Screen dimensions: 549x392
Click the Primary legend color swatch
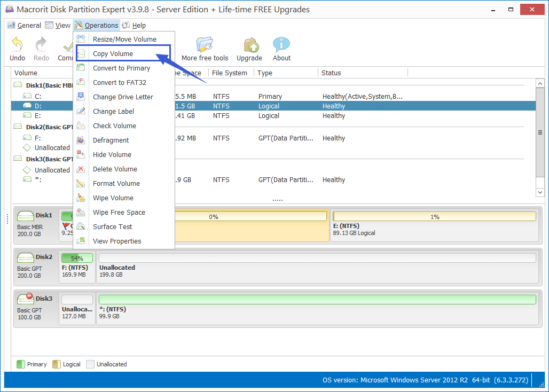click(x=21, y=364)
